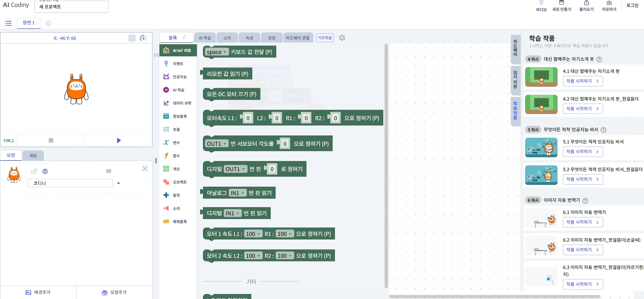Viewport: 644px width, 299px height.
Task: Switch to the 모양 tab under the stage
Action: (x=11, y=155)
